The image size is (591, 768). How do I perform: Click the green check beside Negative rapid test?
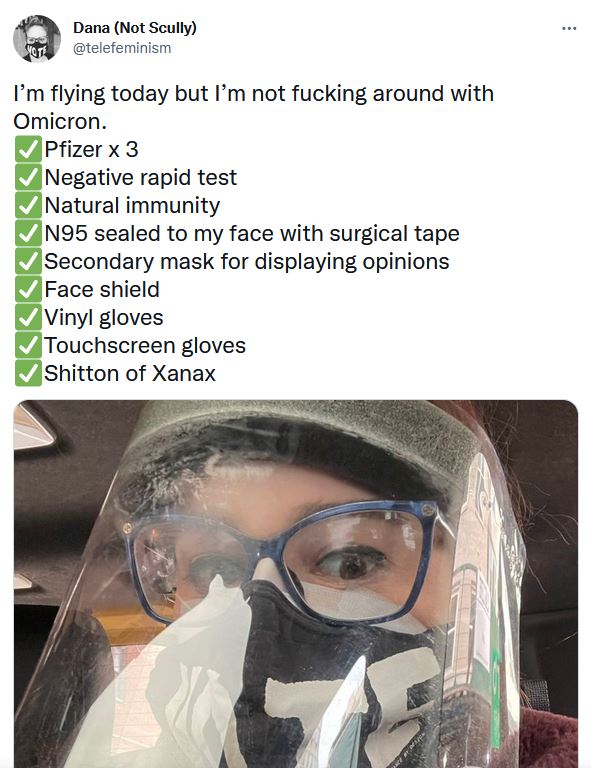28,177
